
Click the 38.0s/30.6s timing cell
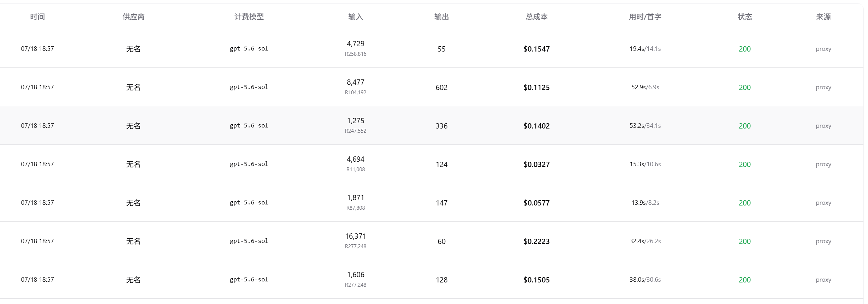click(645, 279)
